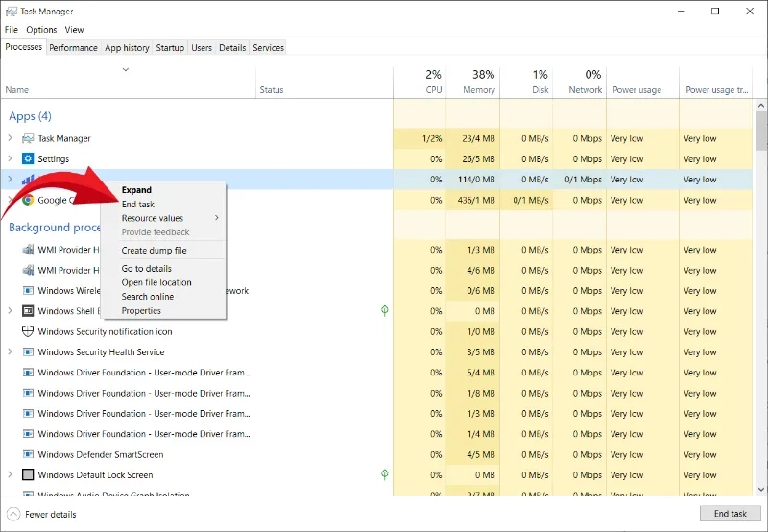This screenshot has height=532, width=768.
Task: Click the Task Manager title bar icon
Action: click(12, 11)
